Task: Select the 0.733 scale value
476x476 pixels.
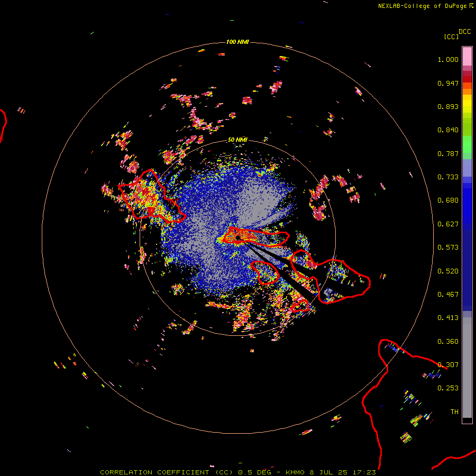Action: tap(448, 177)
